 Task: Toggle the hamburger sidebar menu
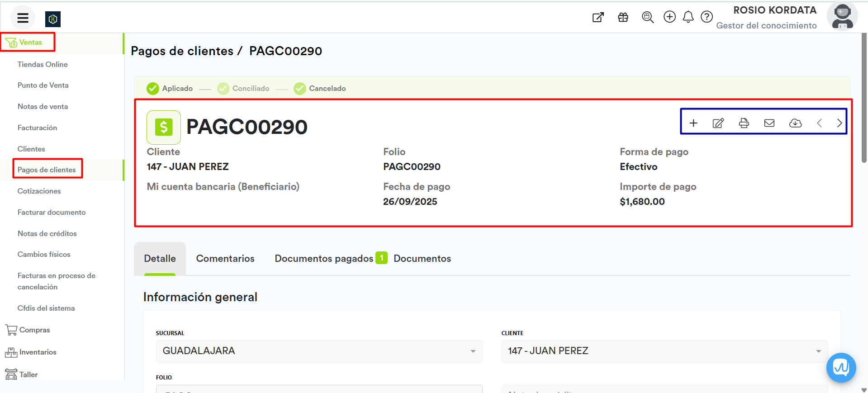23,18
